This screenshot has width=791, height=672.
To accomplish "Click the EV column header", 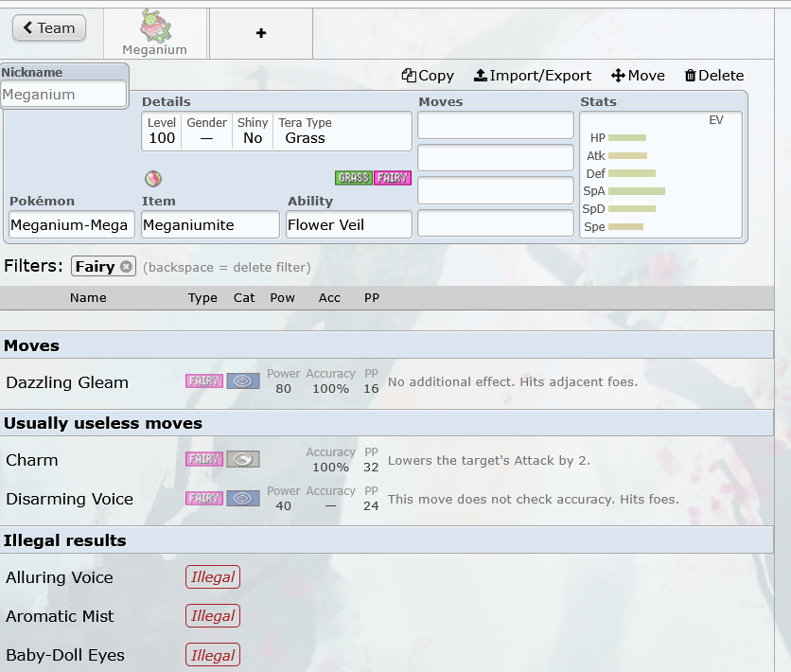I will point(716,120).
